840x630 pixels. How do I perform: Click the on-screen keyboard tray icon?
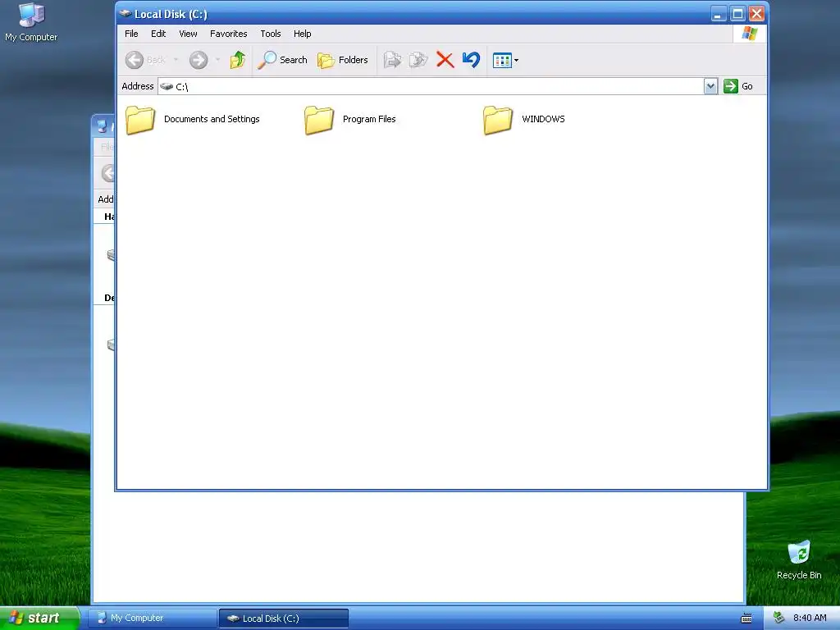tap(746, 619)
